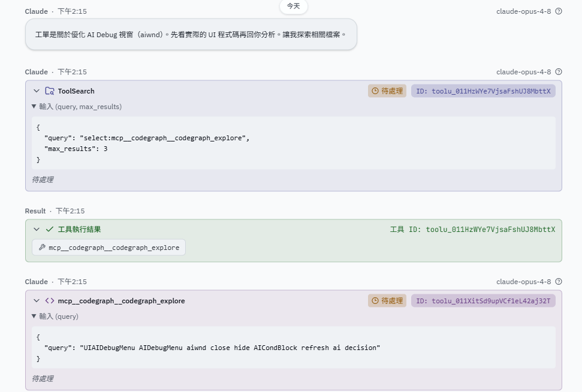Click the ToolSearch title text
The width and height of the screenshot is (582, 392).
coord(76,91)
